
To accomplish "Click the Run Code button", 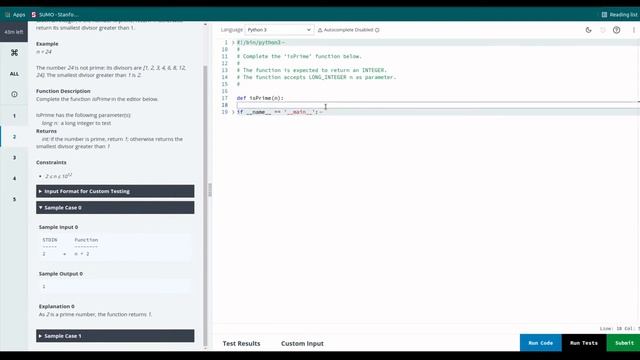I will (540, 343).
